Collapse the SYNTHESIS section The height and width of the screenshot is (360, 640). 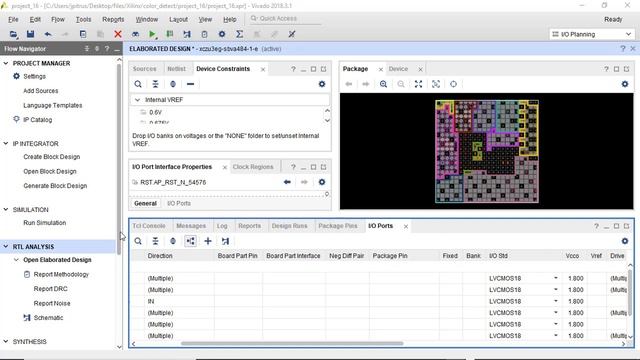pyautogui.click(x=6, y=341)
